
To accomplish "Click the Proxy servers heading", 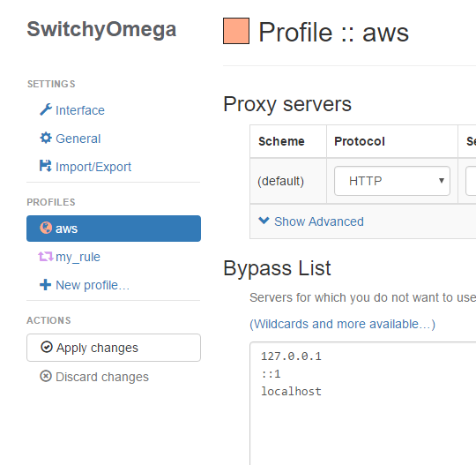I will (x=287, y=104).
